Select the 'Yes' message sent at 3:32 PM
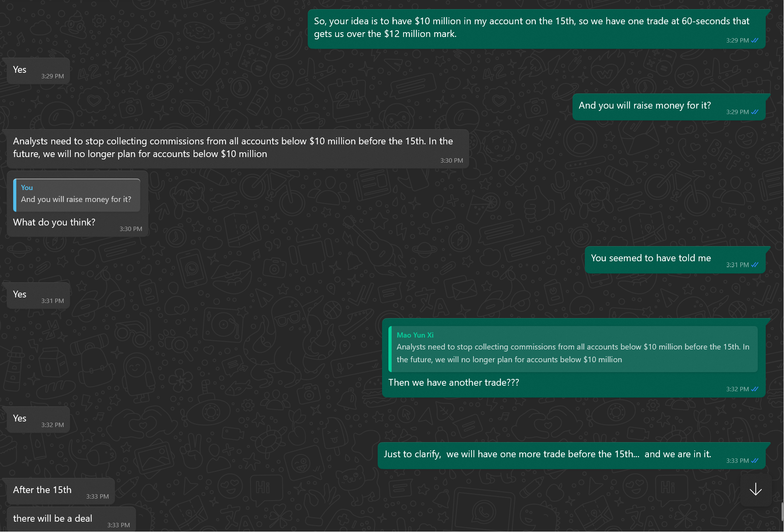The height and width of the screenshot is (532, 784). [x=38, y=419]
